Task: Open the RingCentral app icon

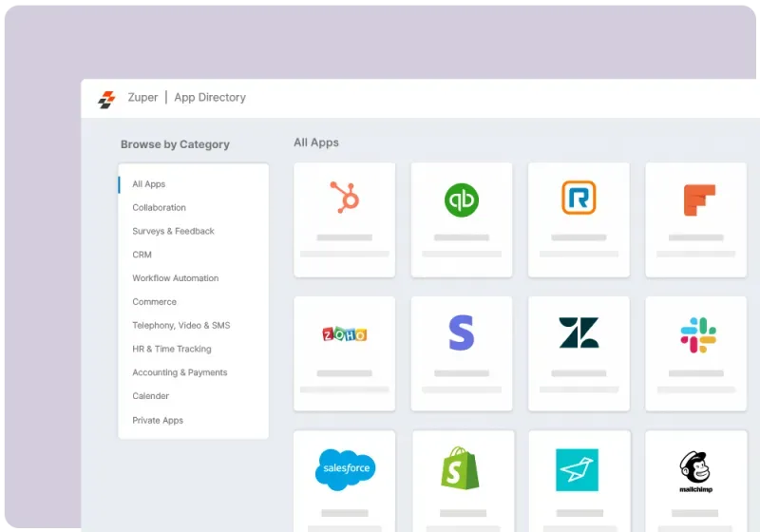Action: 578,199
